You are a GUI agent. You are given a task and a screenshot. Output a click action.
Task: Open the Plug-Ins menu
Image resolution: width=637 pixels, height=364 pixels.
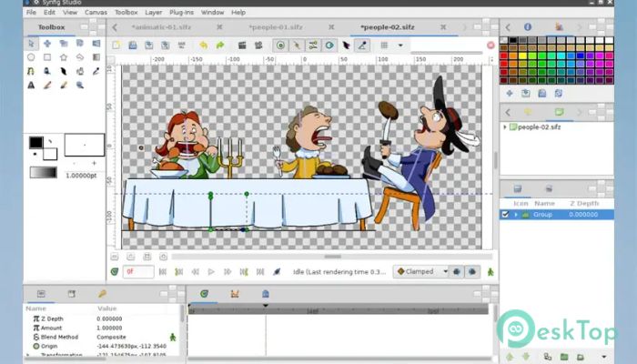(x=182, y=12)
